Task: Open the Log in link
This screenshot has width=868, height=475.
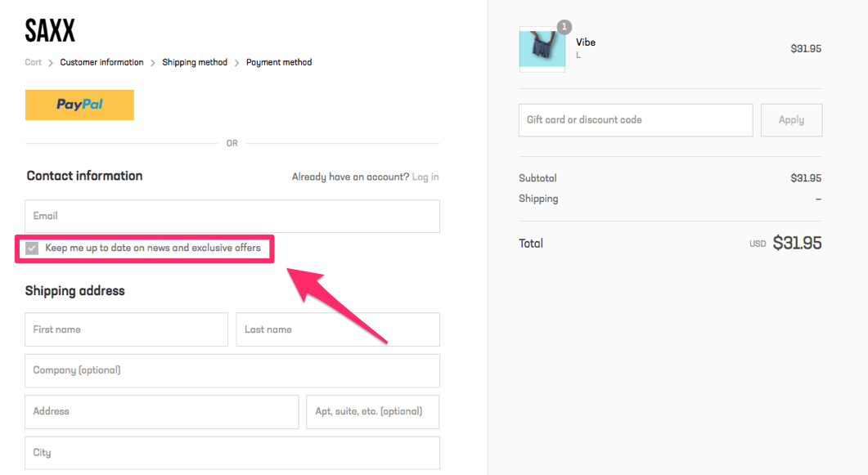Action: click(x=425, y=177)
